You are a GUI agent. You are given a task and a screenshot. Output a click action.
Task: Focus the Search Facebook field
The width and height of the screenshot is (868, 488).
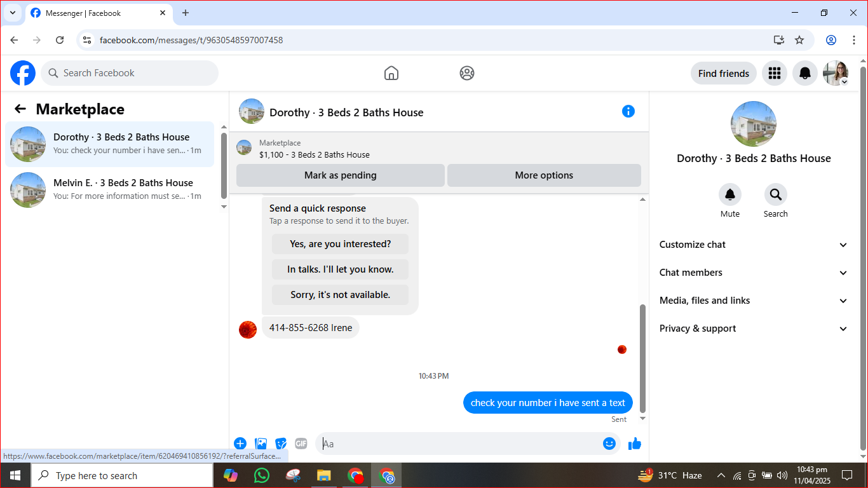pos(130,73)
